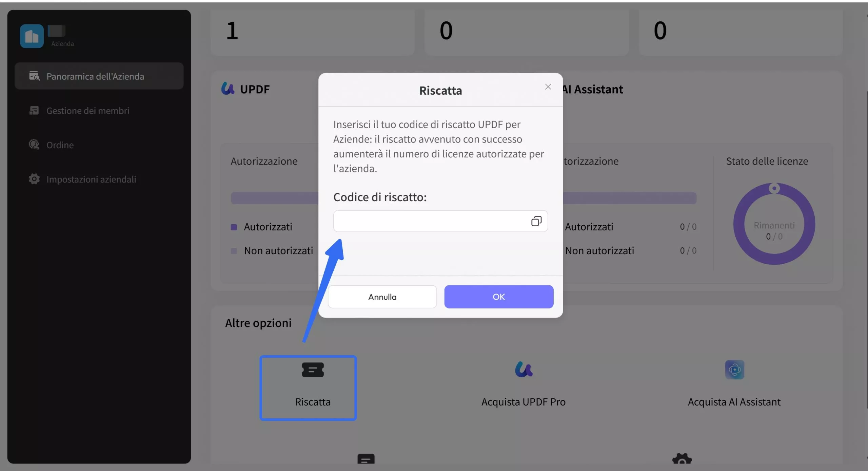Click the Azienda building logo icon
The width and height of the screenshot is (868, 471).
click(32, 36)
